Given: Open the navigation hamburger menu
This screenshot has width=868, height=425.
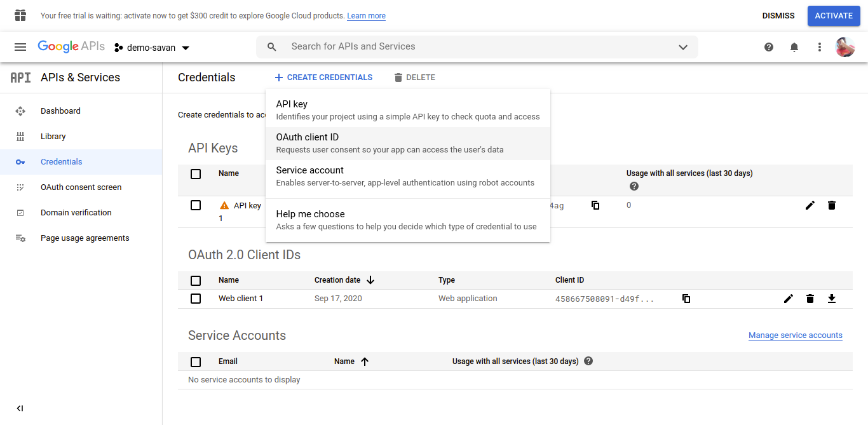Looking at the screenshot, I should (x=20, y=46).
